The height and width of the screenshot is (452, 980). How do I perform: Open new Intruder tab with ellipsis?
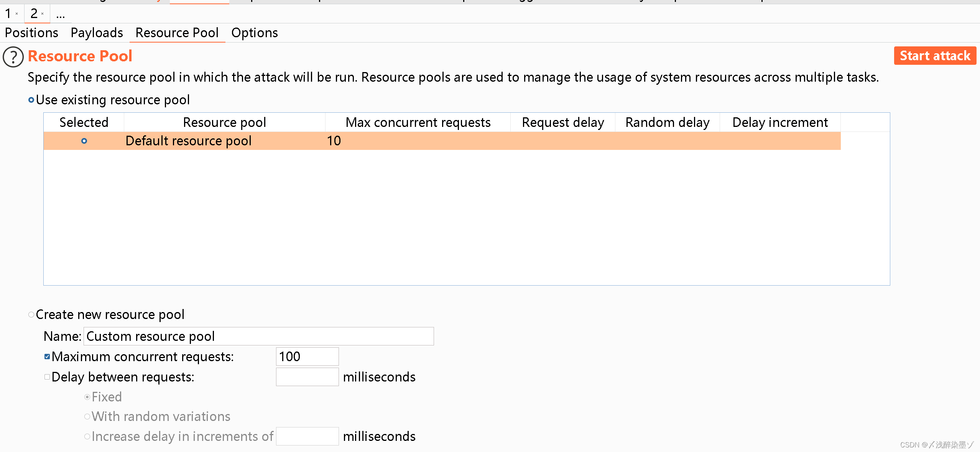click(60, 15)
